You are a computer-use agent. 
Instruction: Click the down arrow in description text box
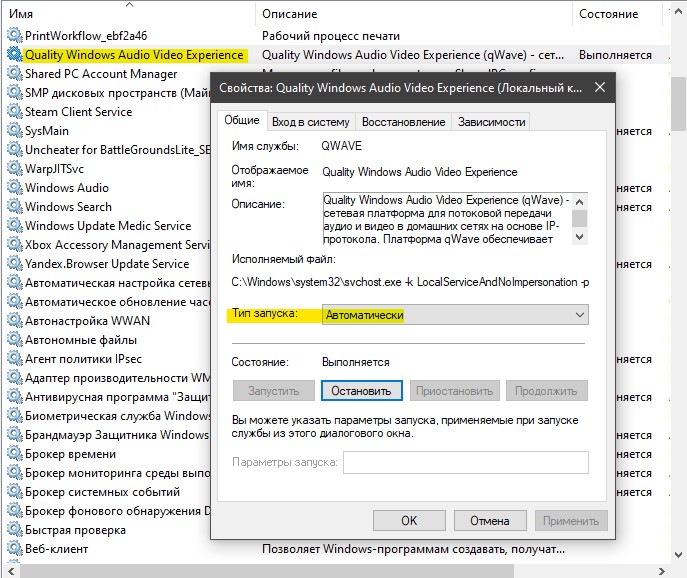(x=580, y=237)
